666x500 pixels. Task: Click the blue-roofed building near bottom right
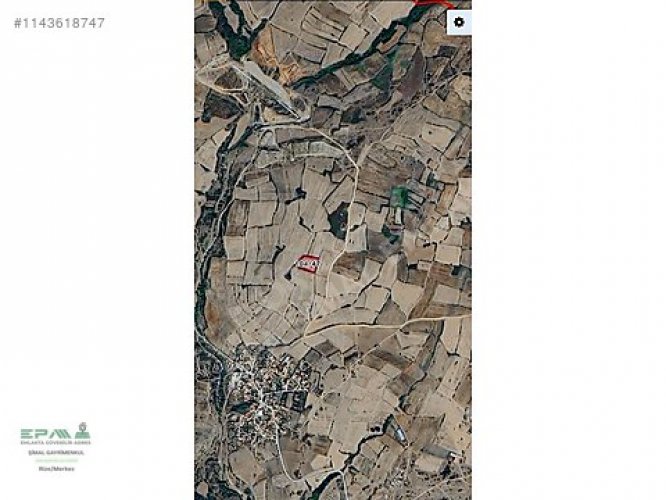(x=400, y=435)
